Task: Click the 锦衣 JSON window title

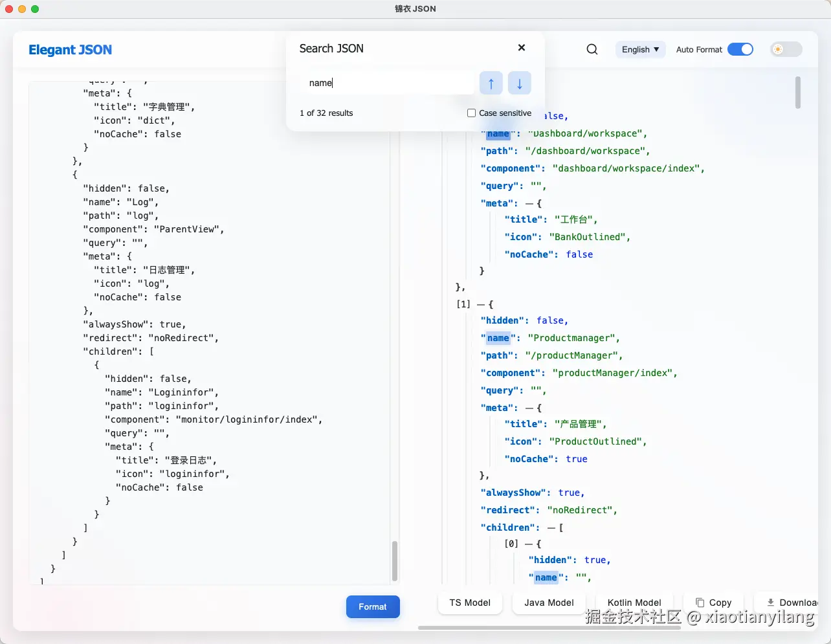Action: point(415,9)
